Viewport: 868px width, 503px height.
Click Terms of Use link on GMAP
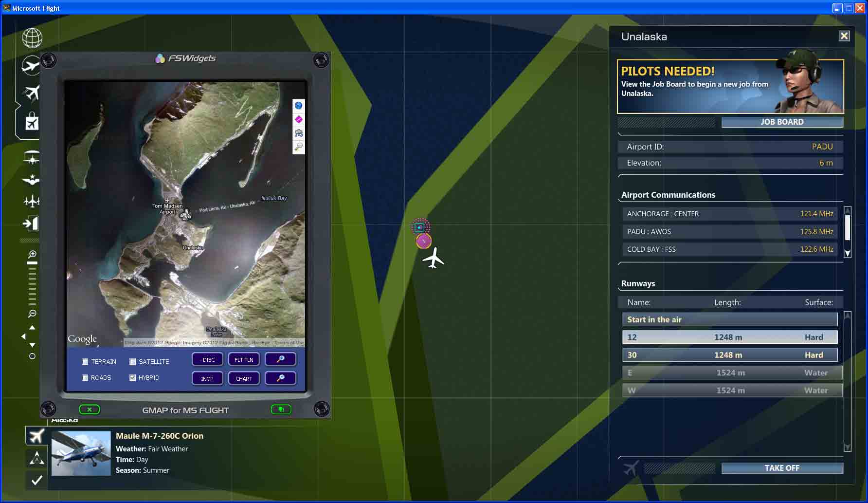(289, 343)
